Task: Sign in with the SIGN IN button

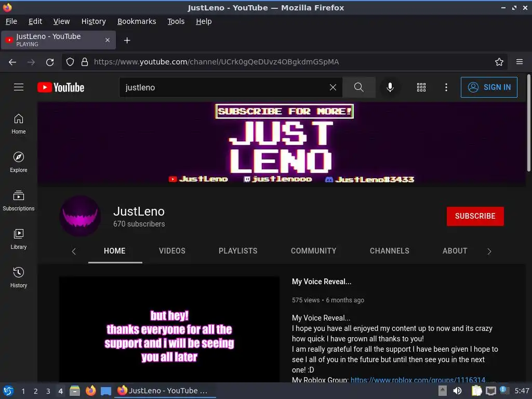Action: (489, 87)
